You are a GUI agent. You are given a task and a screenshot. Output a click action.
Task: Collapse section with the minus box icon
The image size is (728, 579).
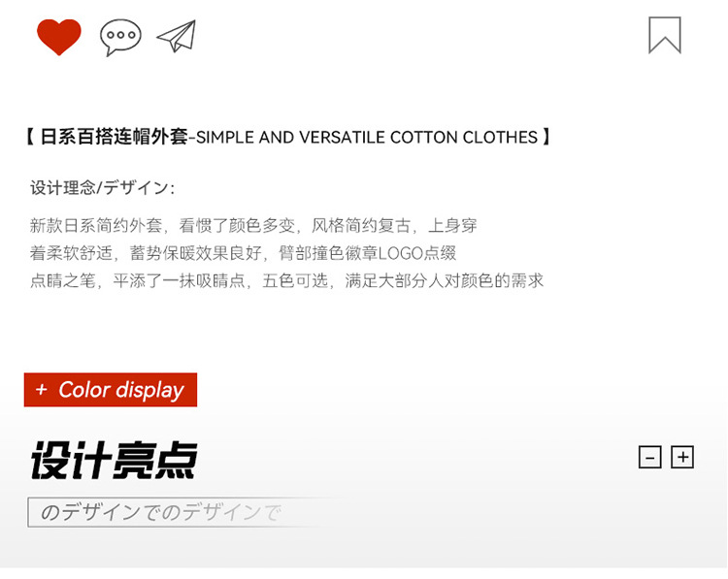[x=650, y=458]
